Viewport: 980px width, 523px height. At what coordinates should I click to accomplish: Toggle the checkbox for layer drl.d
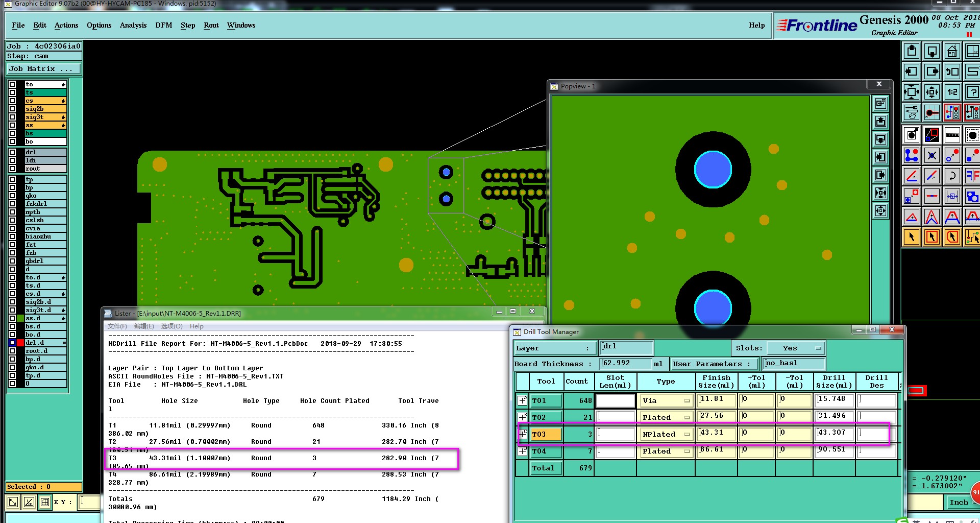point(12,343)
